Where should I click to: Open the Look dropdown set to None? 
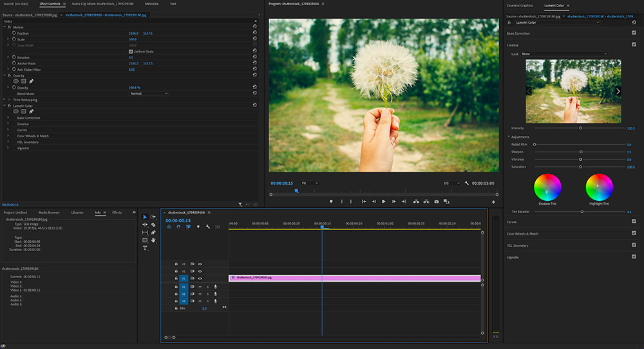564,54
